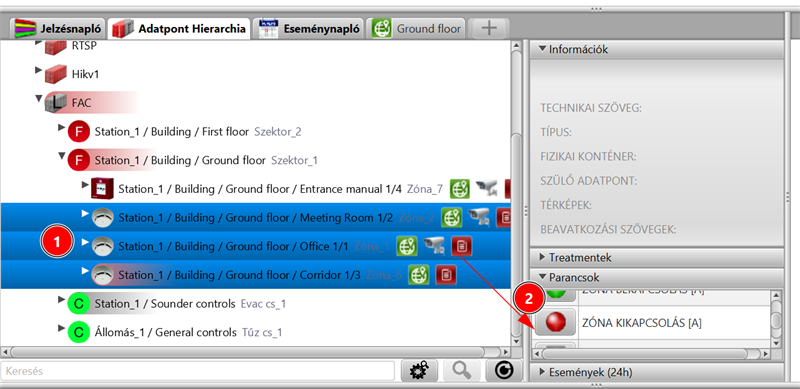Viewport: 800px width, 389px height.
Task: Click the FIZIKAI KONTÉNER label
Action: click(x=588, y=157)
